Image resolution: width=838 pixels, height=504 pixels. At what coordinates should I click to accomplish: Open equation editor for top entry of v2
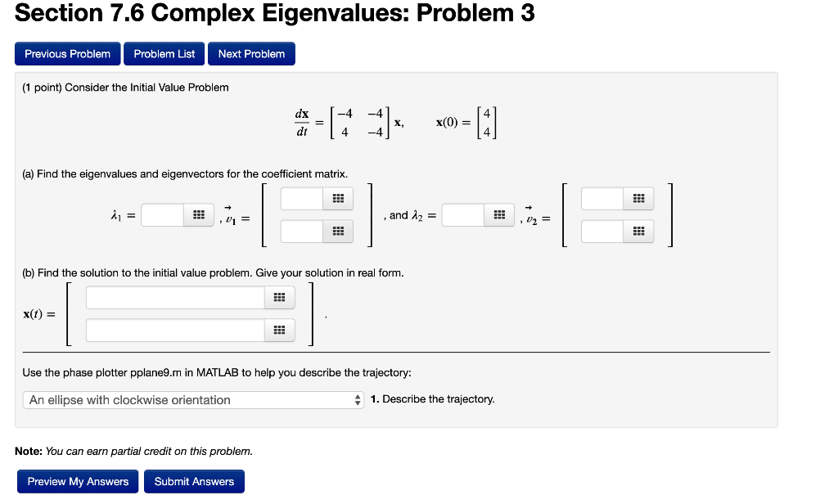point(638,198)
